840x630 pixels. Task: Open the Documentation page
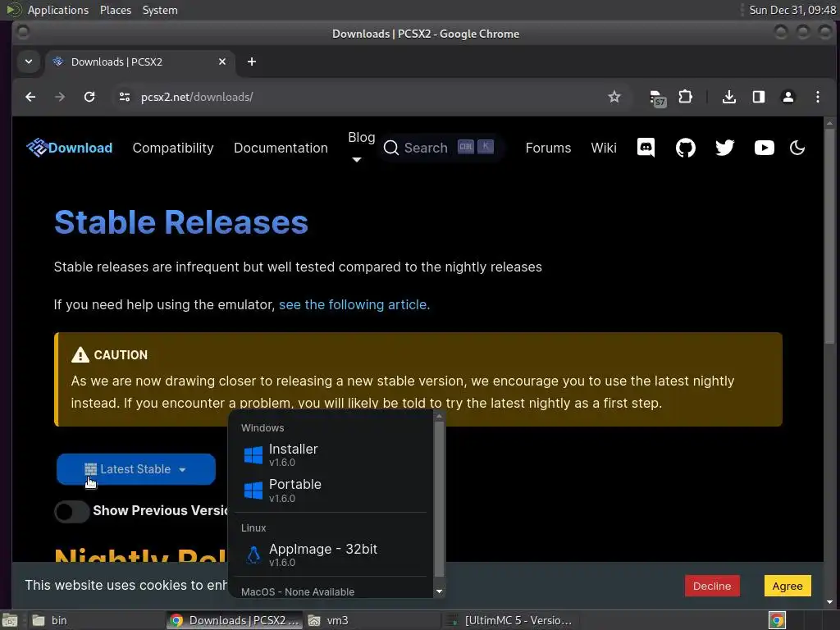pyautogui.click(x=281, y=148)
